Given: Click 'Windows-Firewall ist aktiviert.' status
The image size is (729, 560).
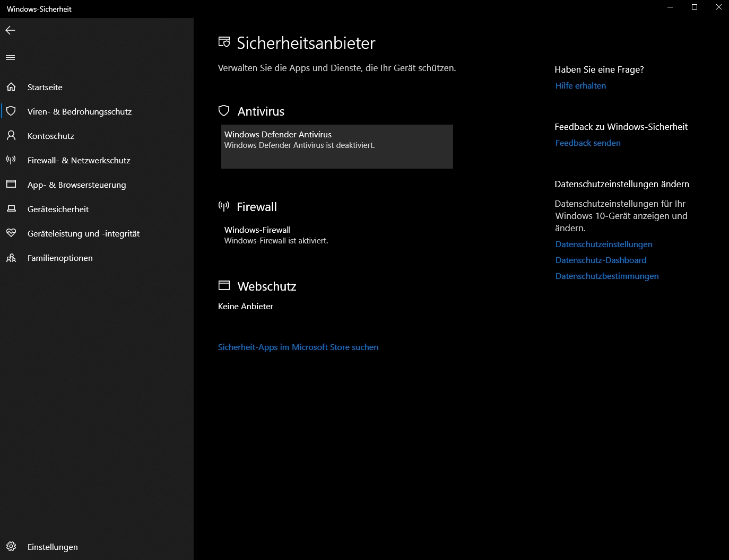Looking at the screenshot, I should 276,241.
